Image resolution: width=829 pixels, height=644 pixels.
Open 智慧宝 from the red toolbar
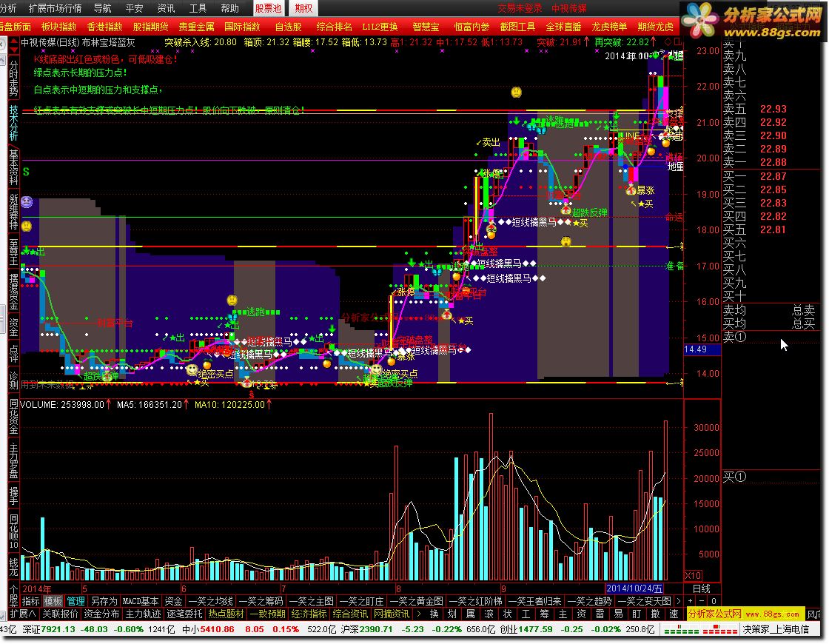pyautogui.click(x=426, y=27)
